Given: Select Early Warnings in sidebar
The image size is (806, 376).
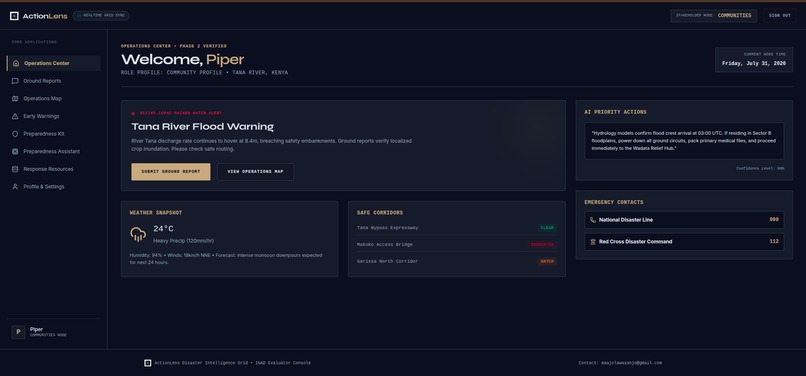Looking at the screenshot, I should point(53,116).
